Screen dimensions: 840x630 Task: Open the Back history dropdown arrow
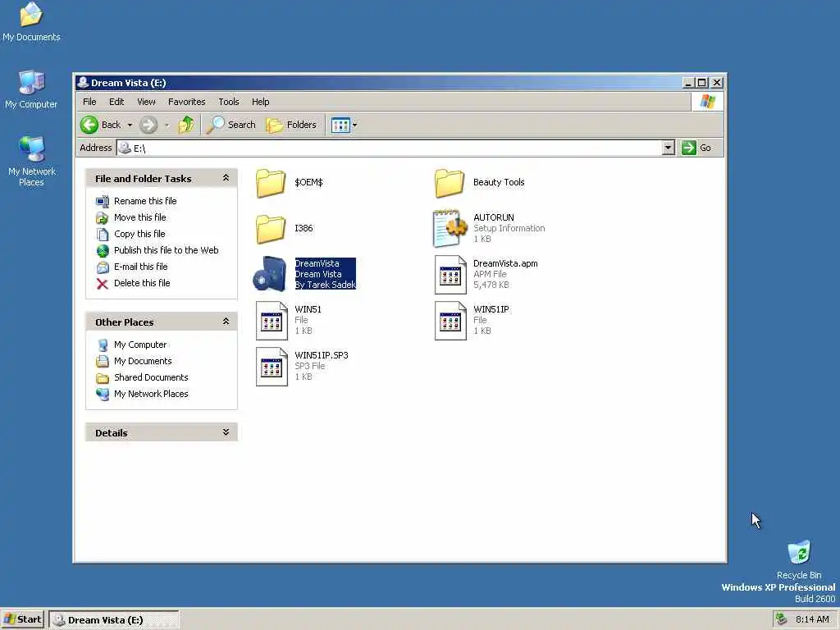(130, 126)
